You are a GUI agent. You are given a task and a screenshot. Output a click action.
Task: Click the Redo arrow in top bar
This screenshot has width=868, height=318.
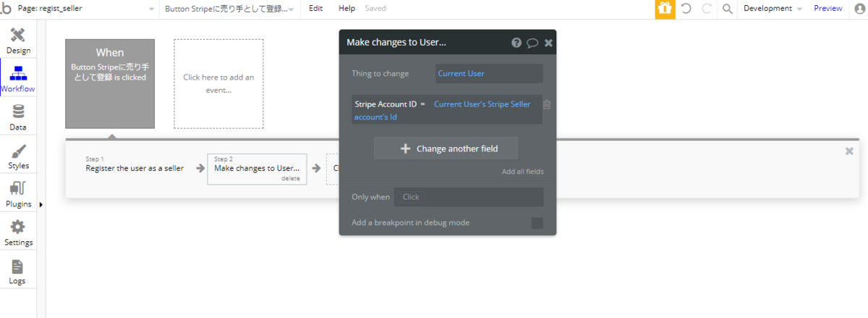(707, 9)
